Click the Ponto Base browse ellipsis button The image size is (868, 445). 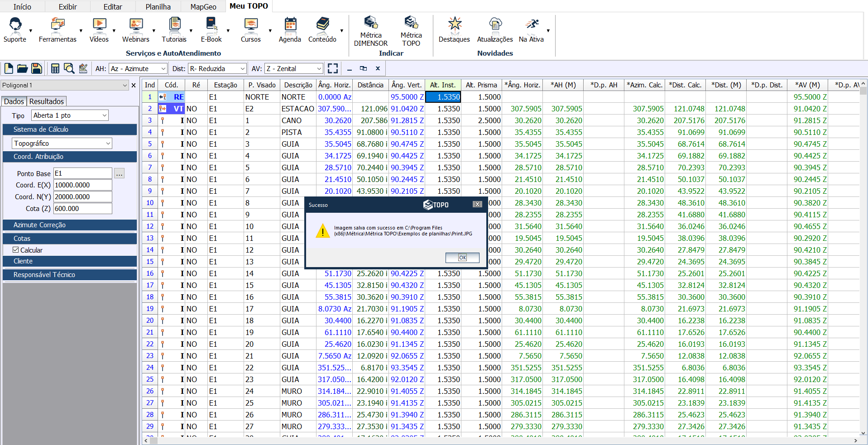pyautogui.click(x=119, y=174)
